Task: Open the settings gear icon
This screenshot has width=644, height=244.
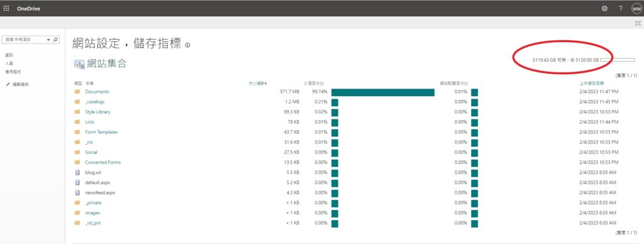Action: click(604, 8)
